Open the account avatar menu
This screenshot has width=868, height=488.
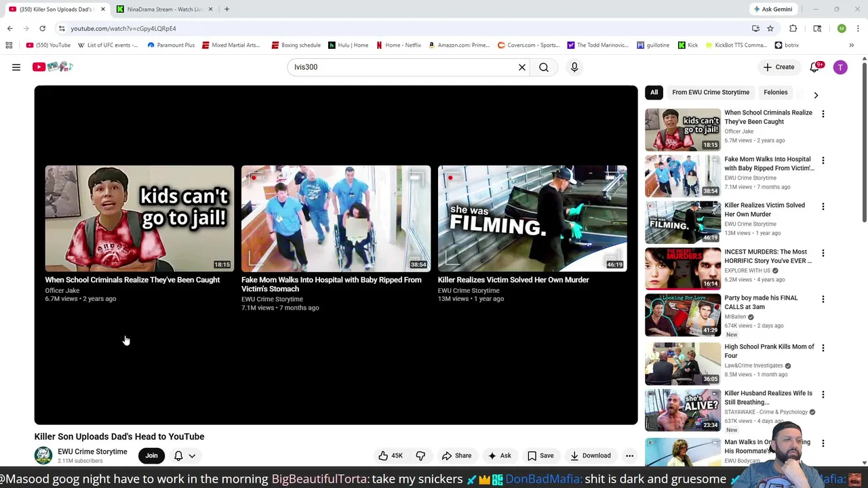840,67
